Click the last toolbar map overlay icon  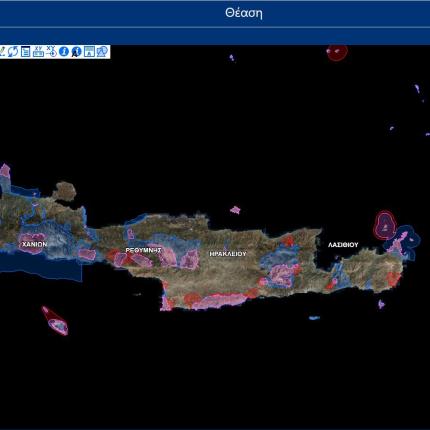click(x=102, y=52)
